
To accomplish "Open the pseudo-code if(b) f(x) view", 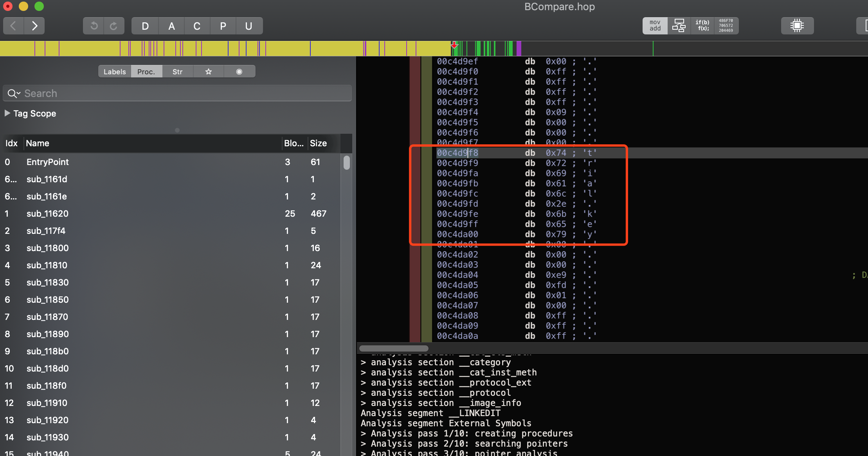I will tap(702, 26).
